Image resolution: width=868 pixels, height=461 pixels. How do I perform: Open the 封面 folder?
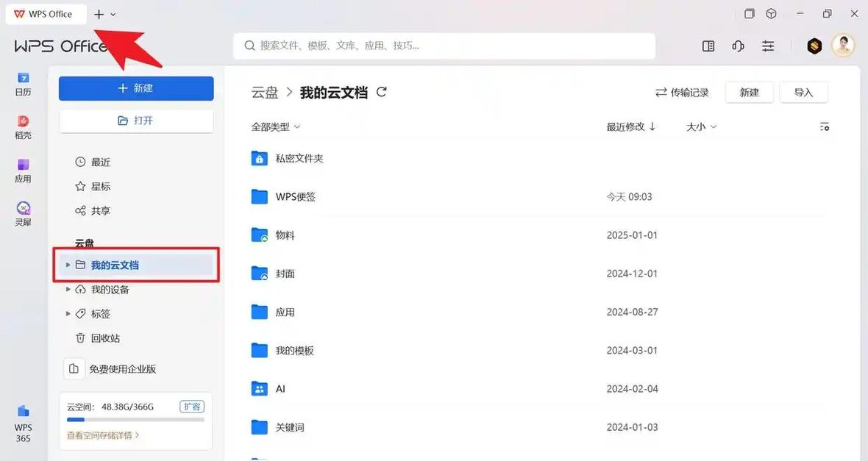[x=285, y=274]
